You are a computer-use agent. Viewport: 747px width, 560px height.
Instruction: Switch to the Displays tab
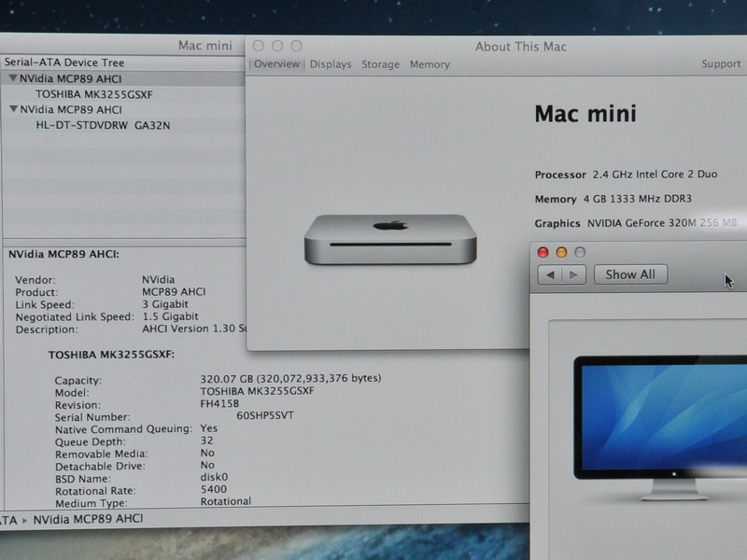click(331, 64)
